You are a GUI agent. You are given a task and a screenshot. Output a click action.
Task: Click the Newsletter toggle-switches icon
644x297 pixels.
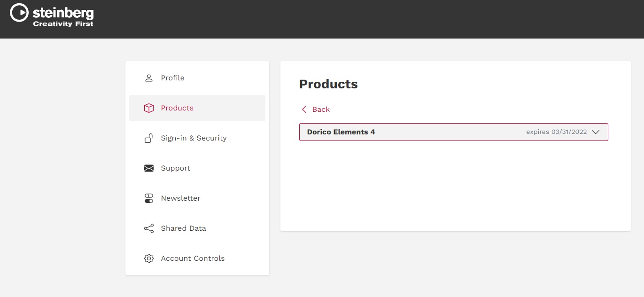tap(149, 198)
